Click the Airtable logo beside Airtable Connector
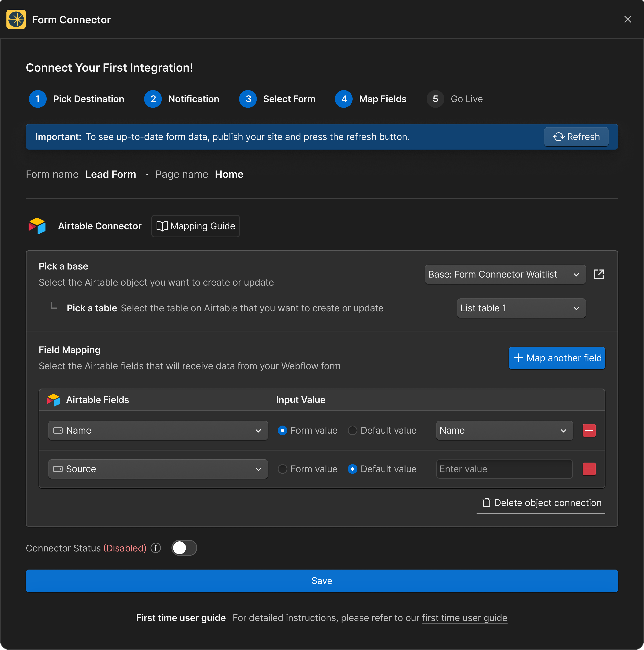This screenshot has width=644, height=650. point(37,226)
